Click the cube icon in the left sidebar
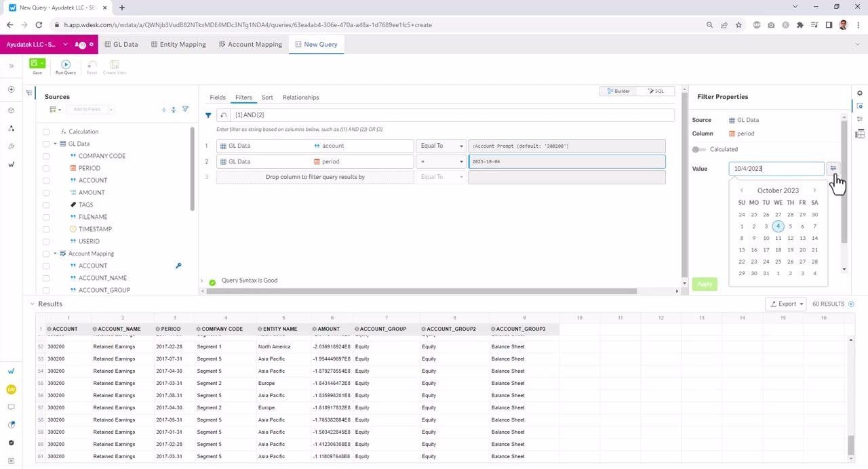Screen dimensions: 868x469 [x=11, y=110]
